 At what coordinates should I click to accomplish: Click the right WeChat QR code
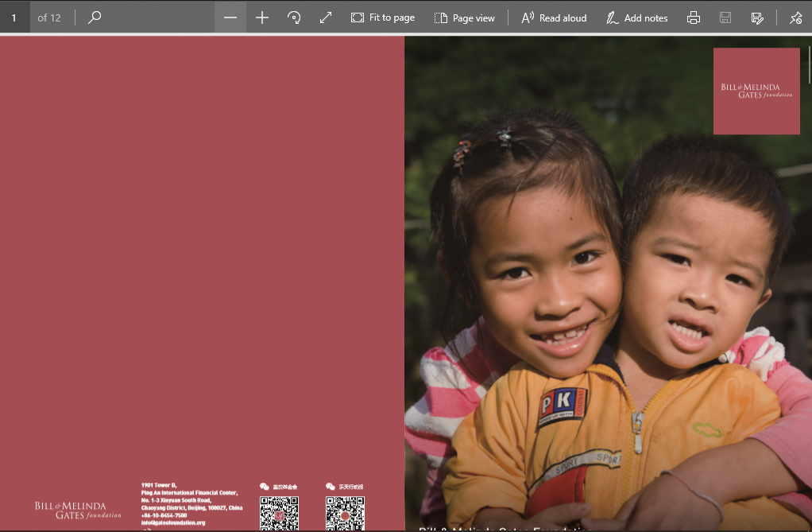345,514
